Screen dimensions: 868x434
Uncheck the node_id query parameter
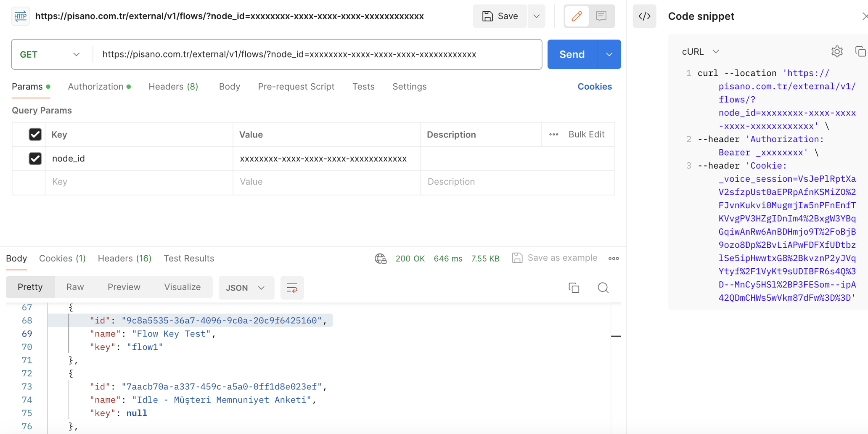pos(35,159)
